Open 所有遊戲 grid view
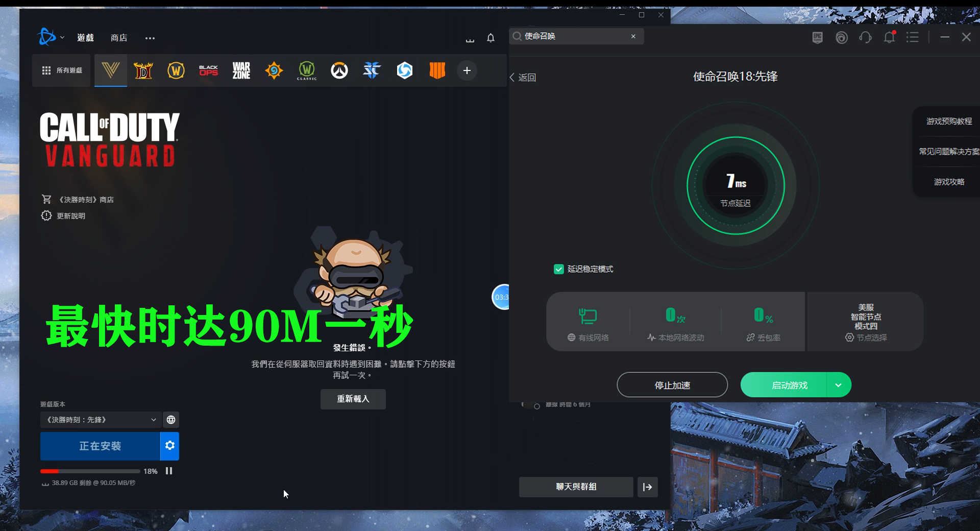Screen dimensions: 980x531 tap(62, 70)
